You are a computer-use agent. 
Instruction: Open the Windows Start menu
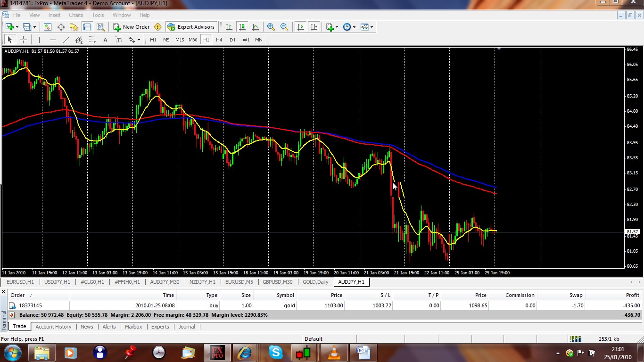click(12, 353)
